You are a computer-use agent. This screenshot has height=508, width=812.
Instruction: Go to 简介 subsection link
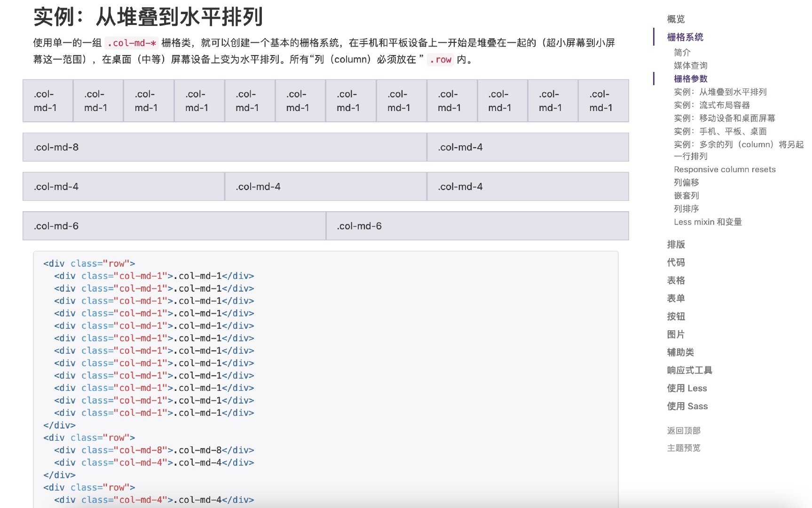tap(682, 52)
